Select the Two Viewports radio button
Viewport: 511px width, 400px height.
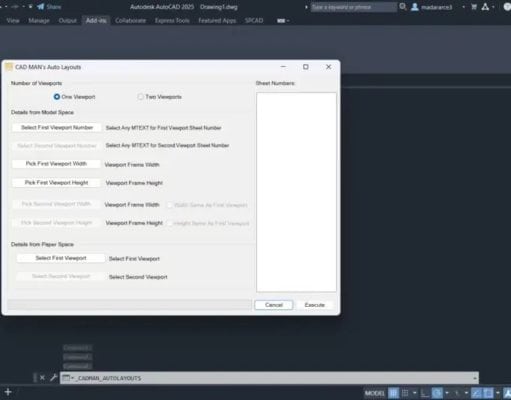click(x=140, y=97)
